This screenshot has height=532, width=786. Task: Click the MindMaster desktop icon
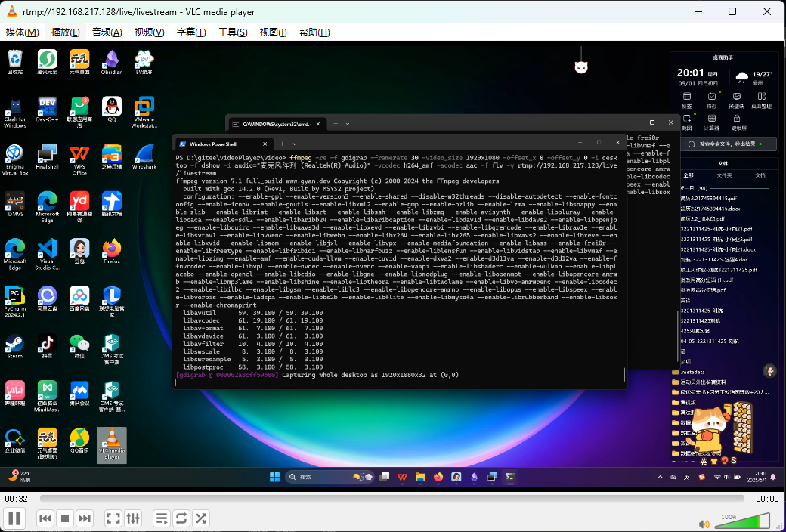point(47,396)
